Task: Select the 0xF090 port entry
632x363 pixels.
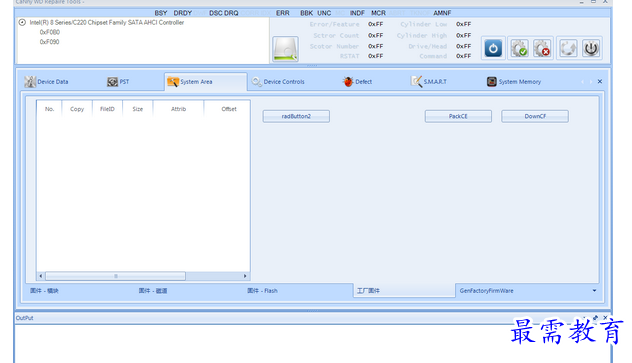Action: point(50,42)
